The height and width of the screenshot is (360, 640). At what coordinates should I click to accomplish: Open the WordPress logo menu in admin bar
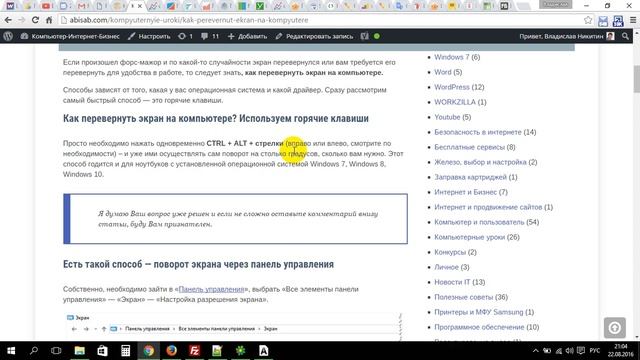coord(8,36)
